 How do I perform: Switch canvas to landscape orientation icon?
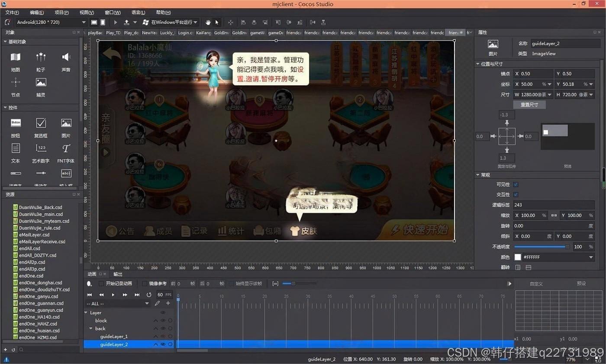(x=94, y=22)
